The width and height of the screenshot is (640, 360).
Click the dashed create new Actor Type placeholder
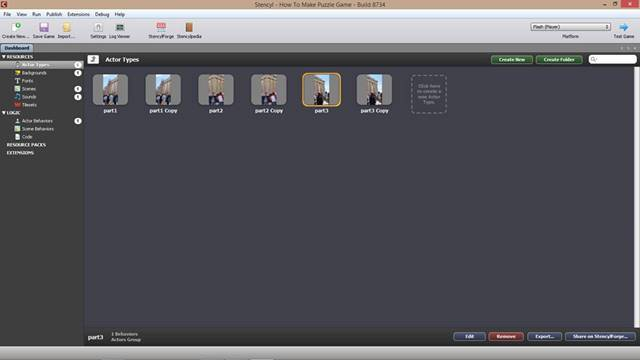pyautogui.click(x=429, y=94)
